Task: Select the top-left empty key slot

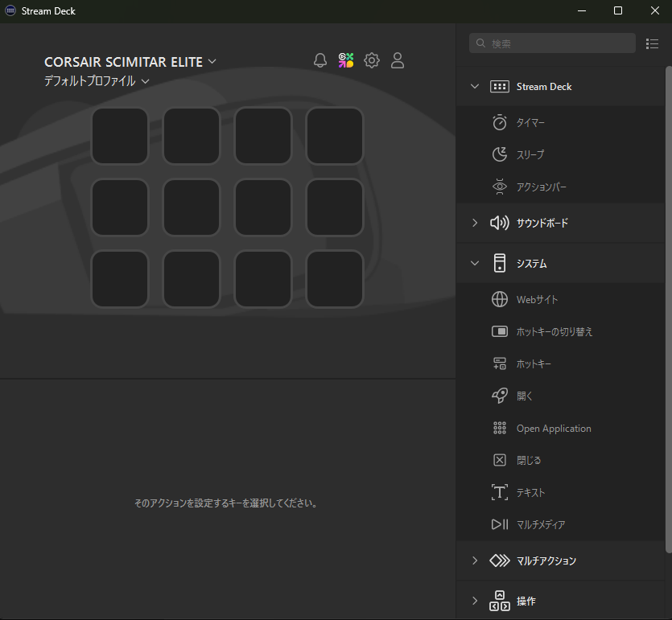Action: [120, 136]
